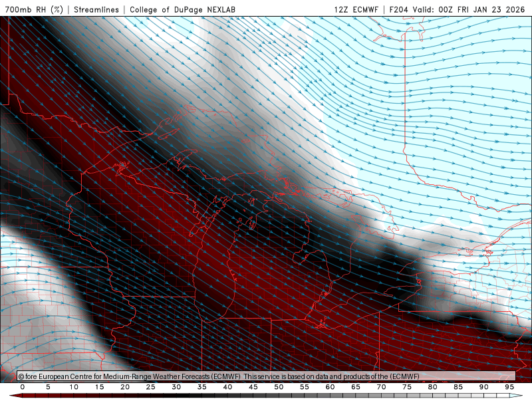Select the 'Streamlines' header label
This screenshot has height=399, width=532.
96,9
